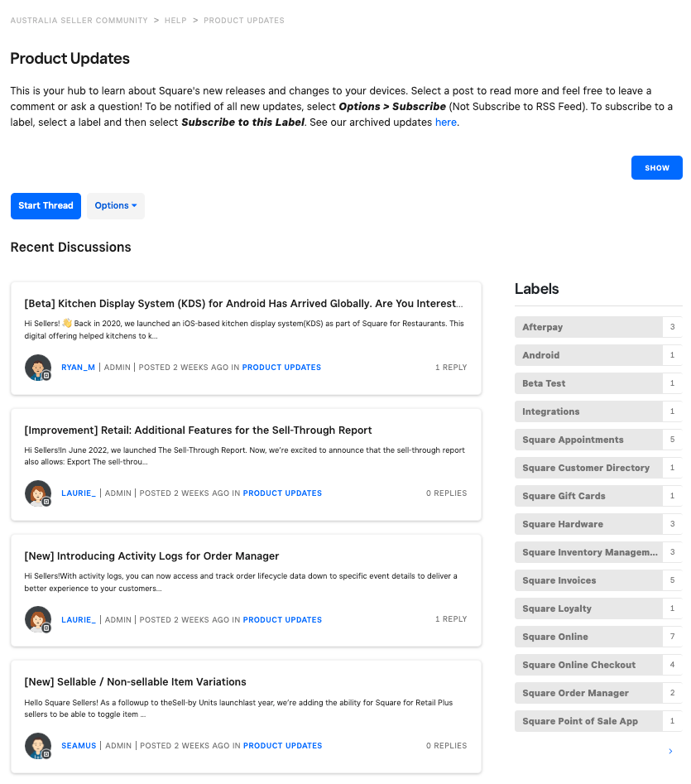Click next page arrow under Labels
The height and width of the screenshot is (784, 691).
point(669,752)
